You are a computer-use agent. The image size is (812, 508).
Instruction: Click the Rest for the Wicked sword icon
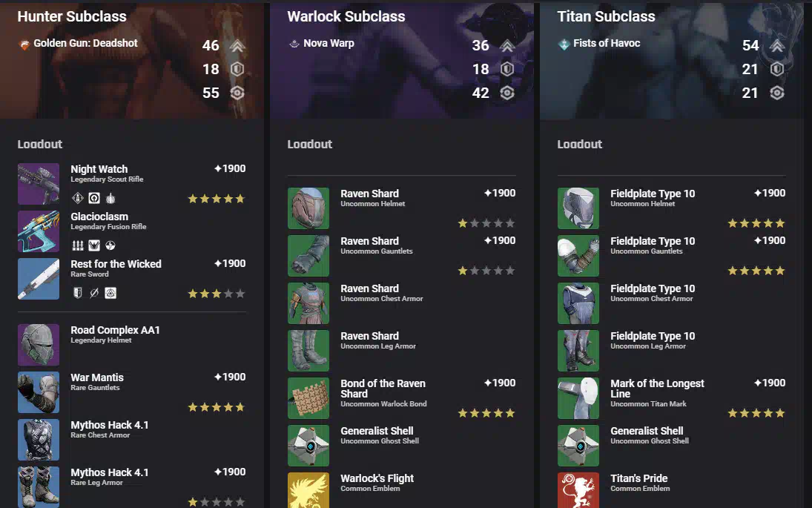tap(39, 279)
